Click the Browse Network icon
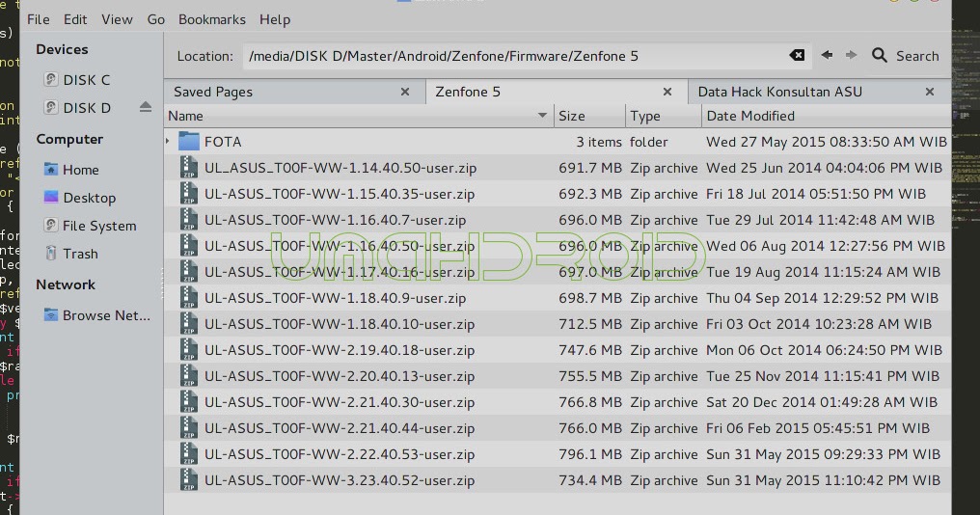The image size is (980, 515). pos(50,315)
